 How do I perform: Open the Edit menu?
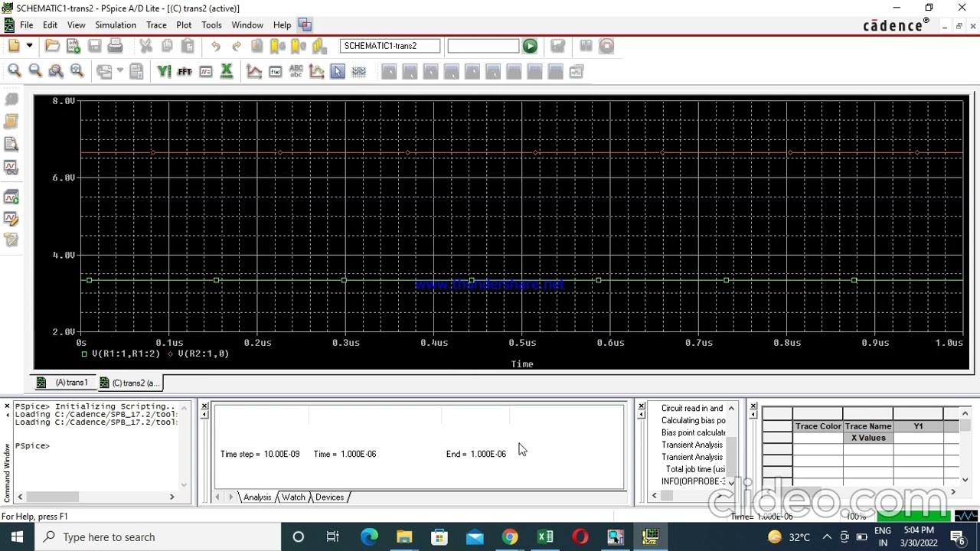click(x=50, y=25)
